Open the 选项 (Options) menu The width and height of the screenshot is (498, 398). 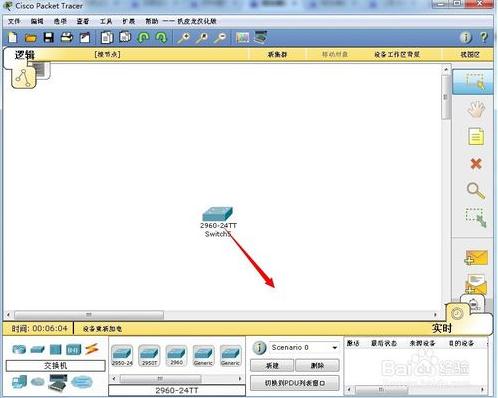(x=60, y=21)
